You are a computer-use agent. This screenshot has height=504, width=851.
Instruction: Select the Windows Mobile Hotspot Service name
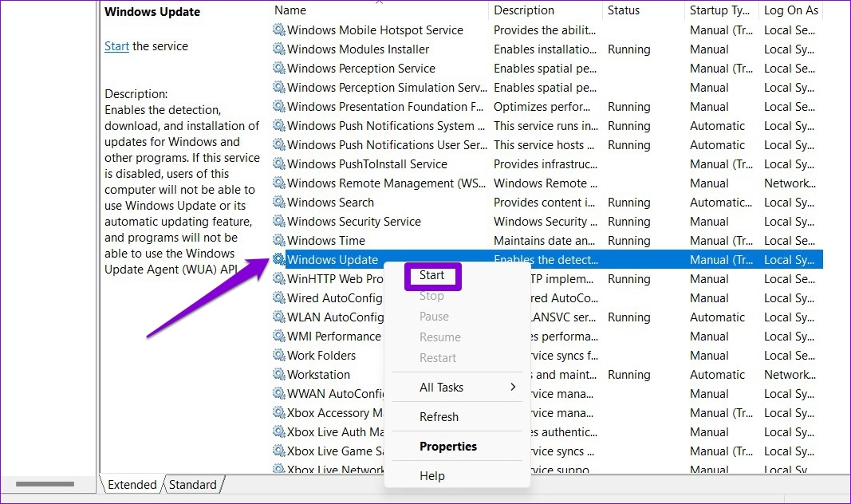(375, 30)
